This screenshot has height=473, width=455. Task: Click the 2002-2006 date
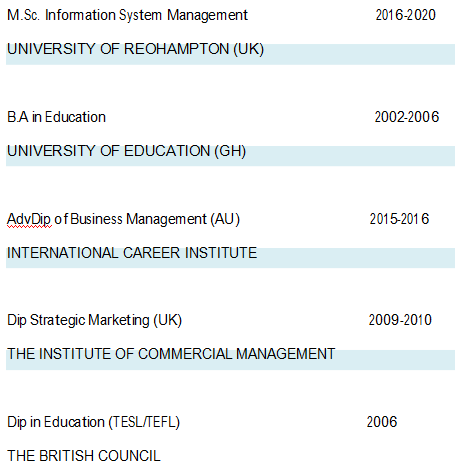(x=407, y=117)
